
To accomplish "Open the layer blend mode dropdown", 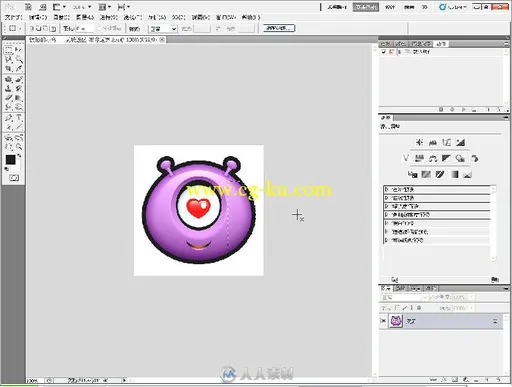I will 404,297.
